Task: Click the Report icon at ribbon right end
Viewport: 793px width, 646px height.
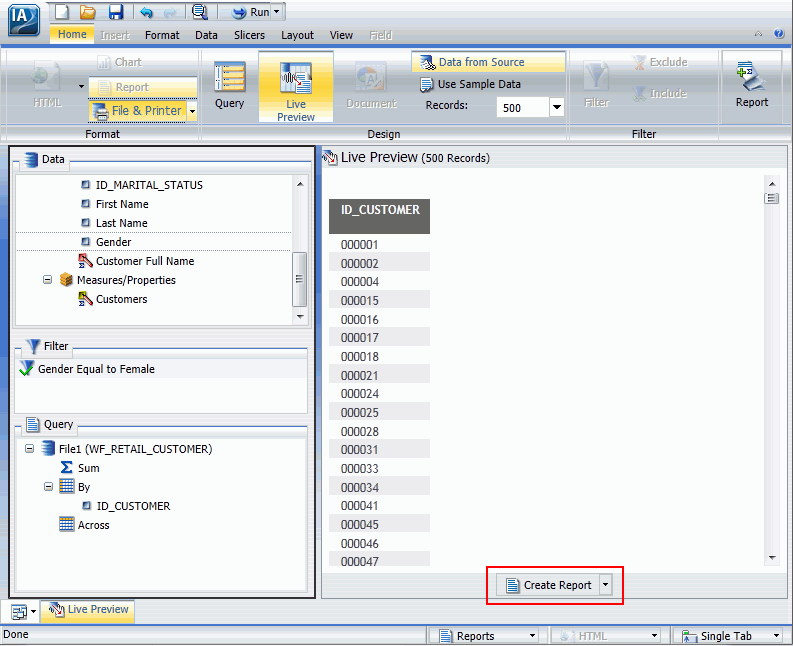Action: [752, 84]
